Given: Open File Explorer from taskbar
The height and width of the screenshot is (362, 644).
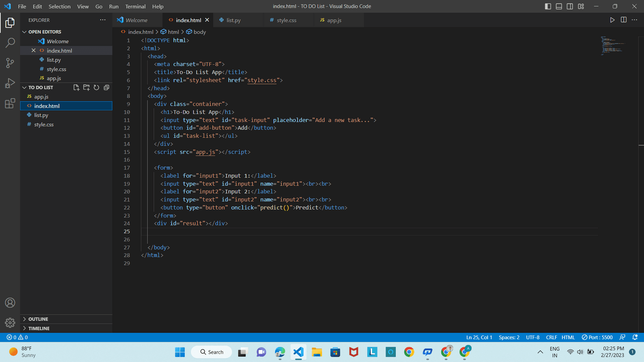Looking at the screenshot, I should pyautogui.click(x=317, y=352).
